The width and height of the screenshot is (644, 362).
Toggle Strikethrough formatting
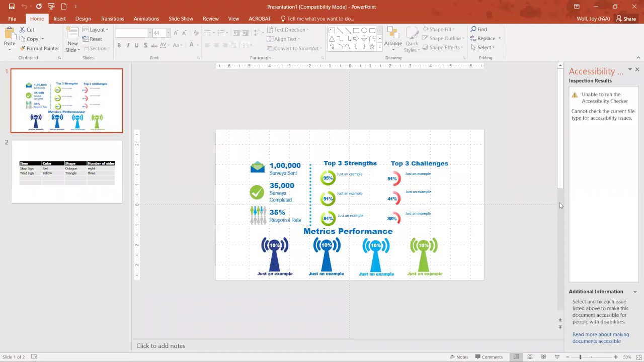pyautogui.click(x=154, y=45)
